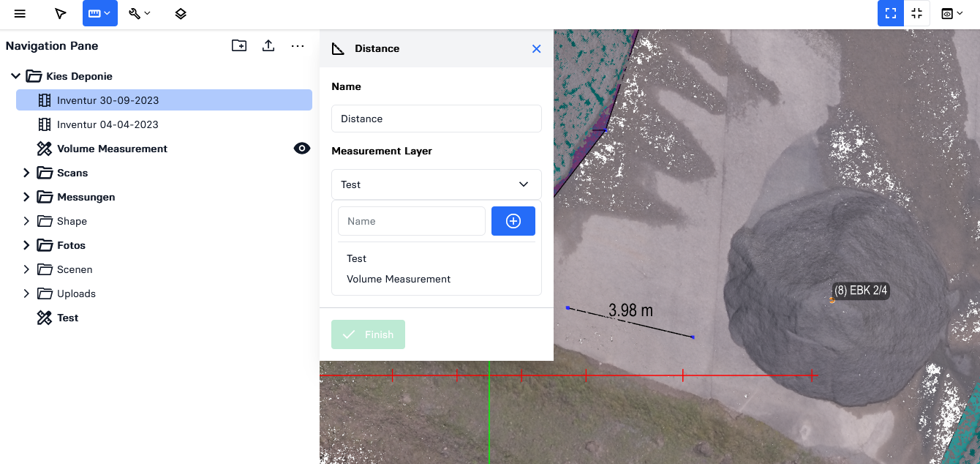Enter fullscreen view mode
The height and width of the screenshot is (464, 980).
(890, 13)
